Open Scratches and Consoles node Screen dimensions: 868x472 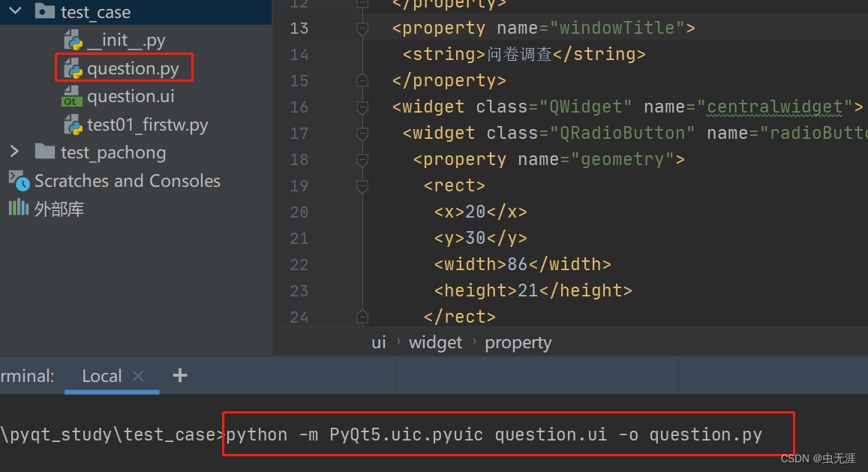[128, 181]
